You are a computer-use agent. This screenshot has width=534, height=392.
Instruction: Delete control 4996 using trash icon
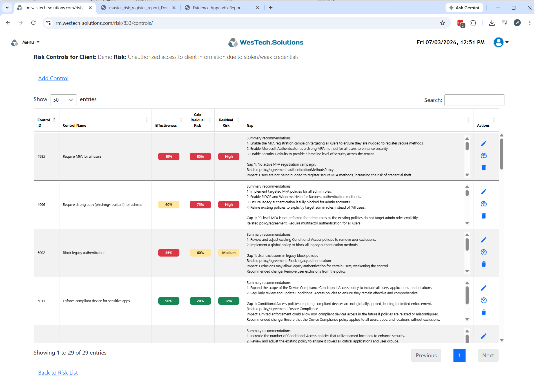[x=484, y=216]
